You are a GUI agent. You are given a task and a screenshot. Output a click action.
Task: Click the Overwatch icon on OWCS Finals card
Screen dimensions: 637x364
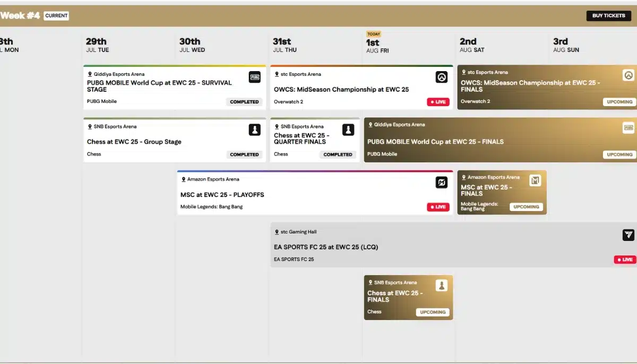629,75
